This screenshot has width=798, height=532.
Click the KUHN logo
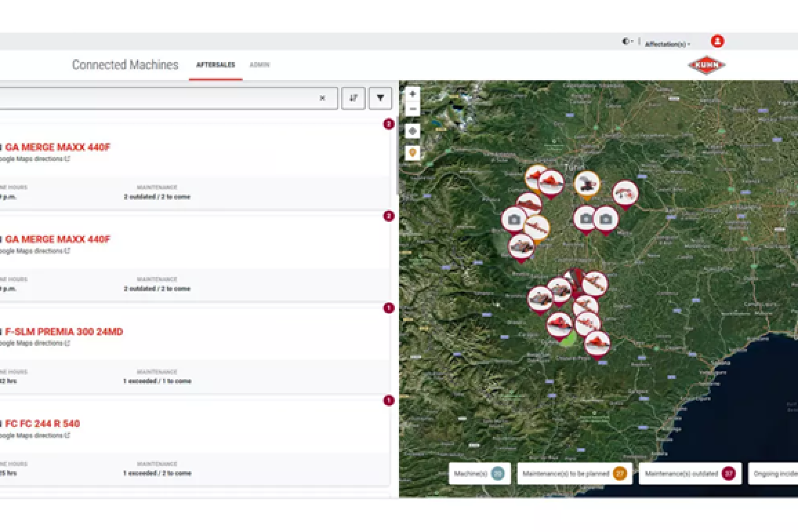coord(707,65)
